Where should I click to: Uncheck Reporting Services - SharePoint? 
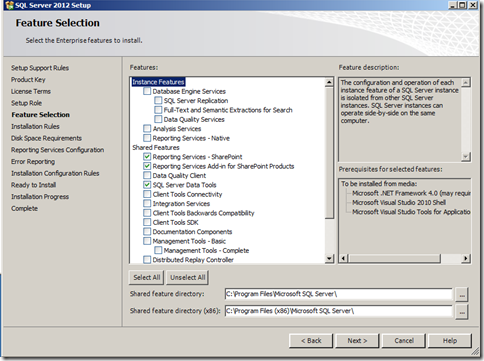tap(147, 157)
